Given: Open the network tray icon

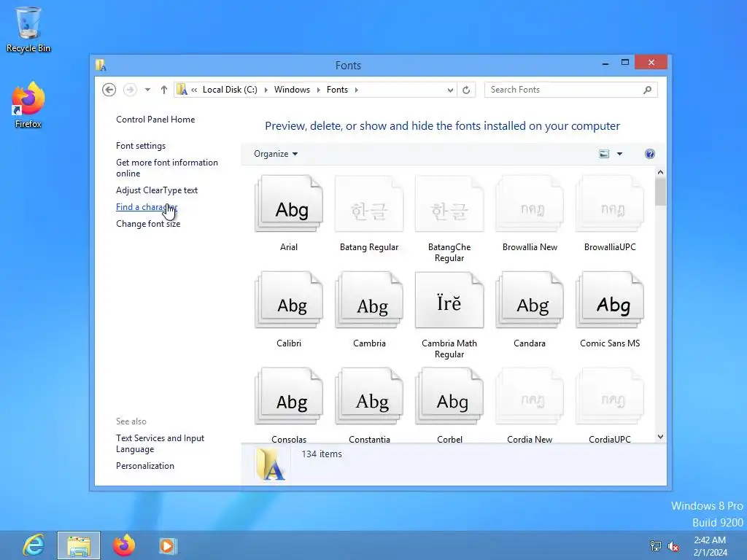Looking at the screenshot, I should (x=656, y=546).
